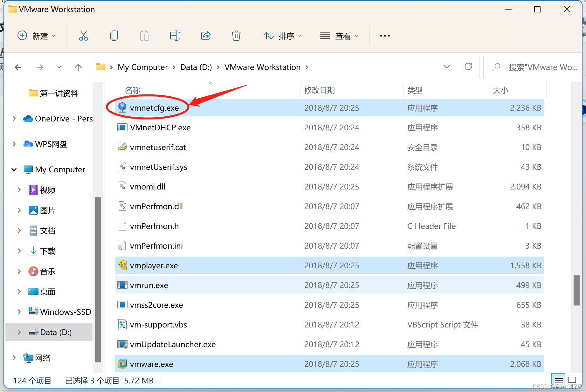Click the address bar folder icon
This screenshot has height=392, width=586.
[101, 67]
